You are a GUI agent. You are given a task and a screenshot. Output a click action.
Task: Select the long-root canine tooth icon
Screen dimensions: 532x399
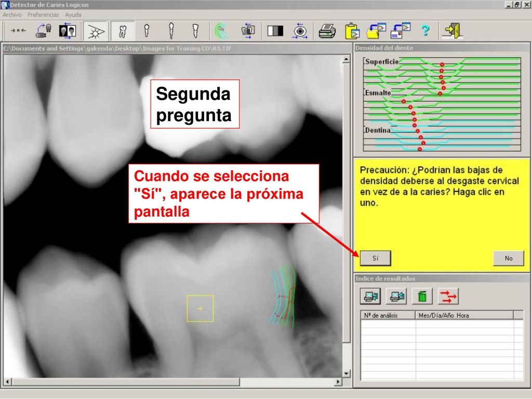point(171,31)
